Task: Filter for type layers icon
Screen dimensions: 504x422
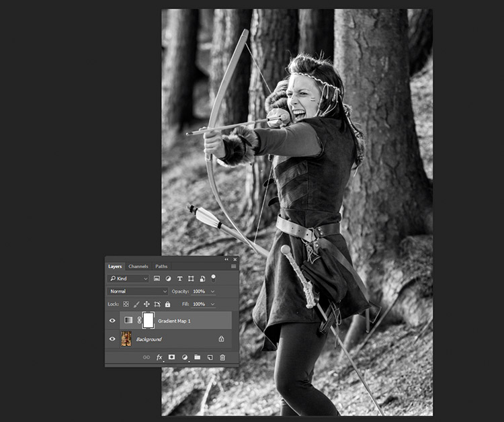Action: [x=179, y=279]
